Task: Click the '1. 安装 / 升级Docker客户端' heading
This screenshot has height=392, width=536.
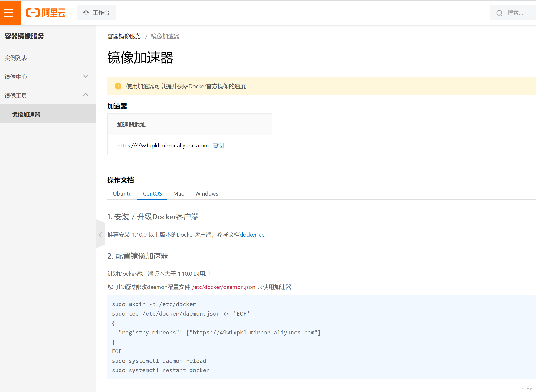Action: click(153, 217)
